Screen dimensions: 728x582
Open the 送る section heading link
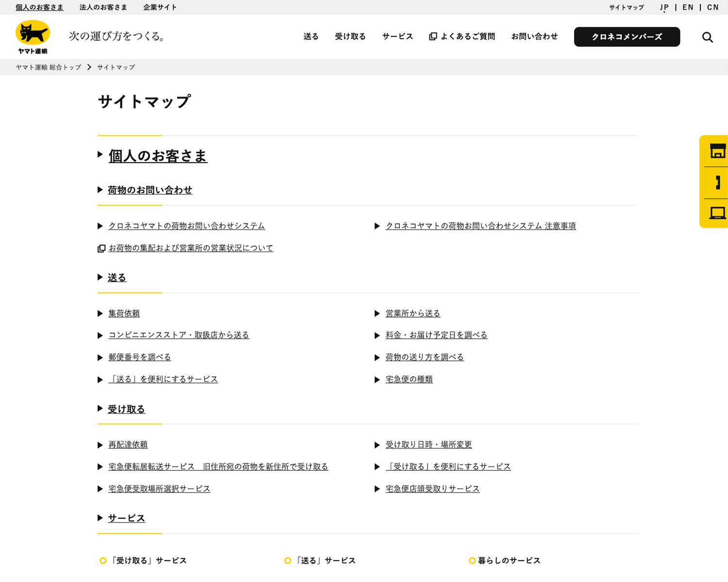[117, 278]
